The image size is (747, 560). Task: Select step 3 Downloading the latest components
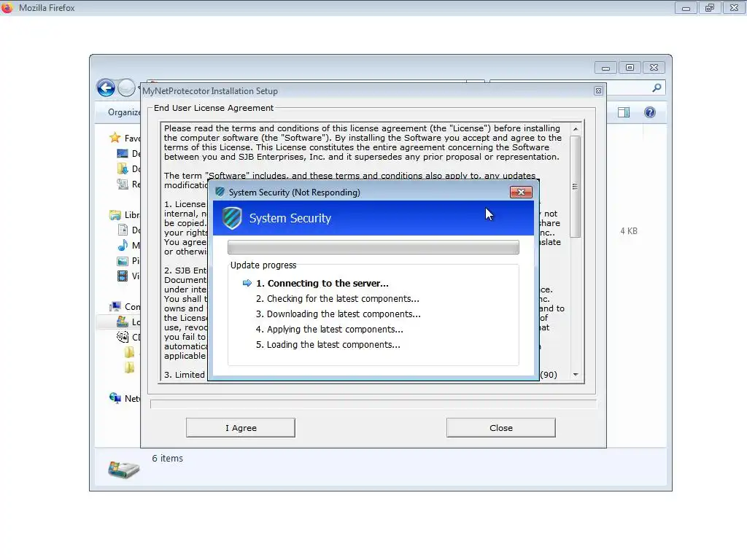[x=338, y=314]
